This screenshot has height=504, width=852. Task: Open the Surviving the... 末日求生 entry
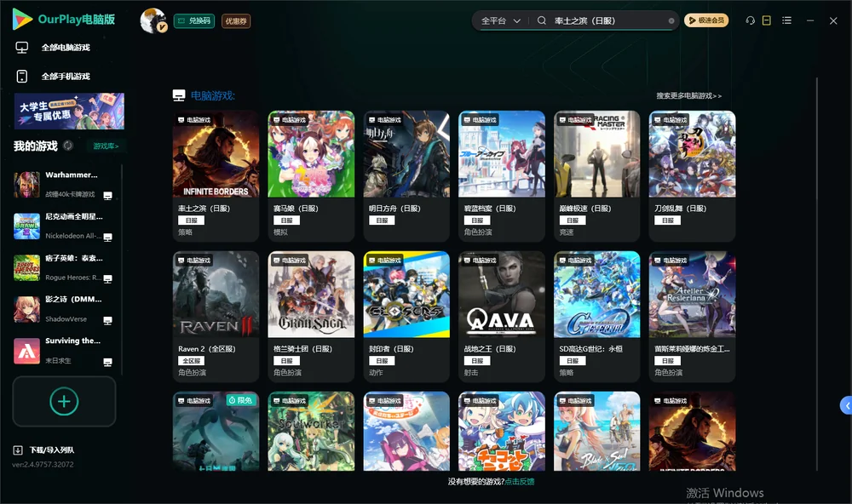pos(64,351)
